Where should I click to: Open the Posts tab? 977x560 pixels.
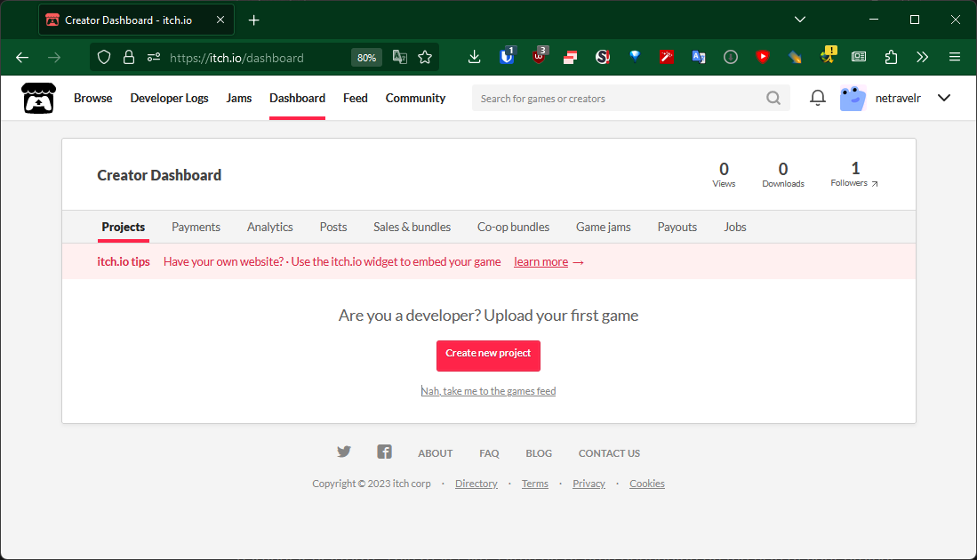pos(333,227)
